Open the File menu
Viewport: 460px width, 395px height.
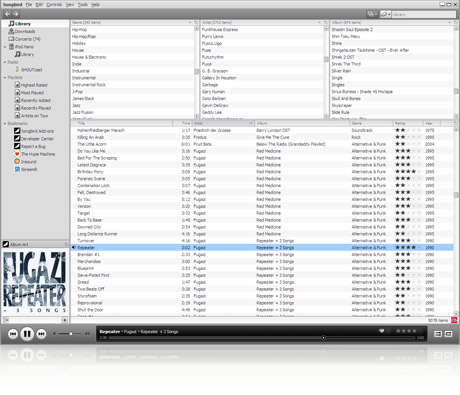pos(29,5)
